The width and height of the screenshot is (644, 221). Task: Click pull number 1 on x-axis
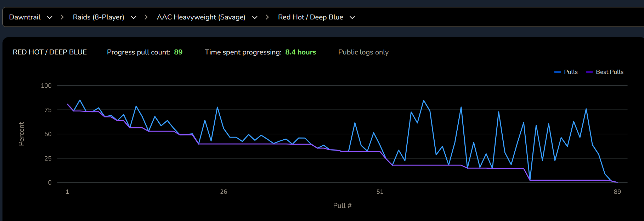point(67,192)
